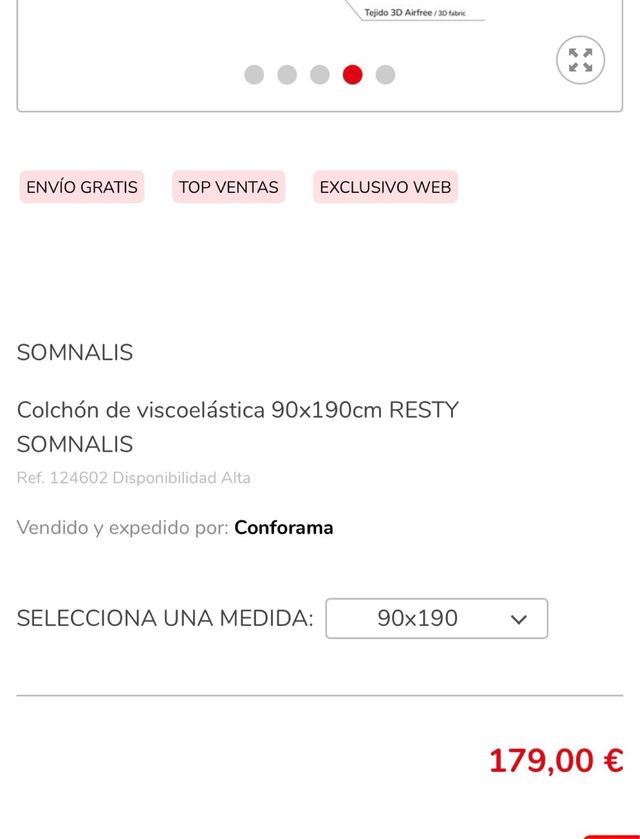Click the SELECCIONA UNA MEDIDA label
The width and height of the screenshot is (640, 839).
pos(165,618)
